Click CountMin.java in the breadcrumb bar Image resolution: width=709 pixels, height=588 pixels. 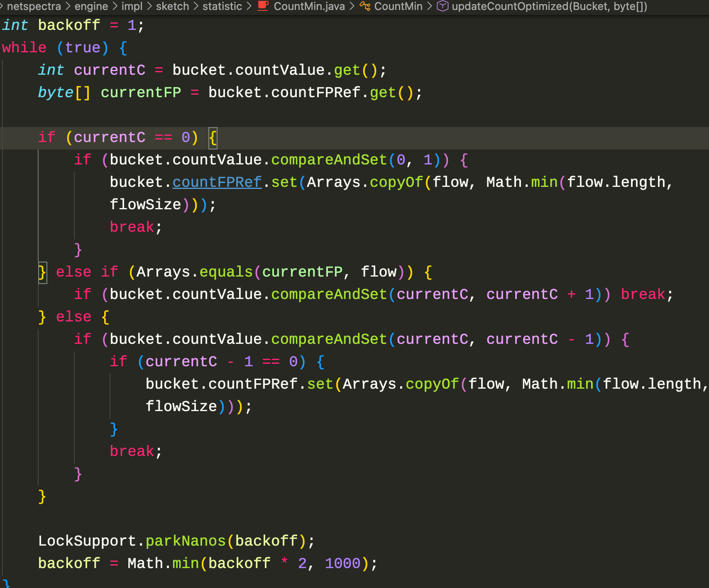(x=309, y=6)
